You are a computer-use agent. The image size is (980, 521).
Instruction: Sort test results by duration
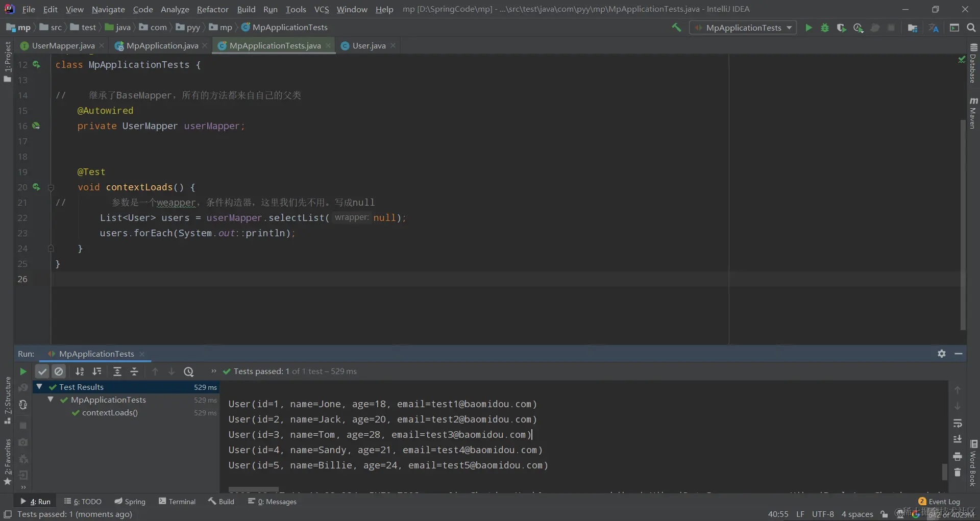click(97, 371)
